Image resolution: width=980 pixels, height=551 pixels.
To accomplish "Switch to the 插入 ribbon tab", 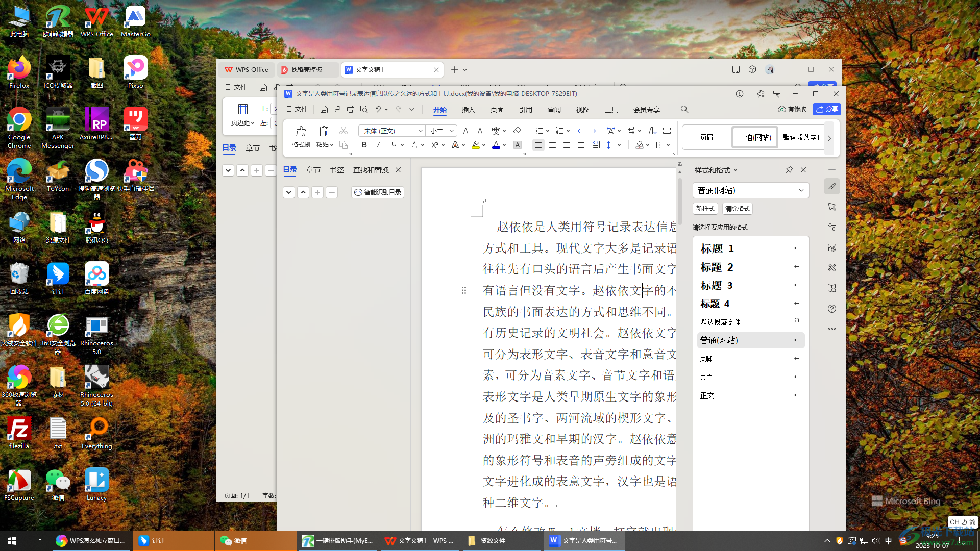I will [x=468, y=110].
